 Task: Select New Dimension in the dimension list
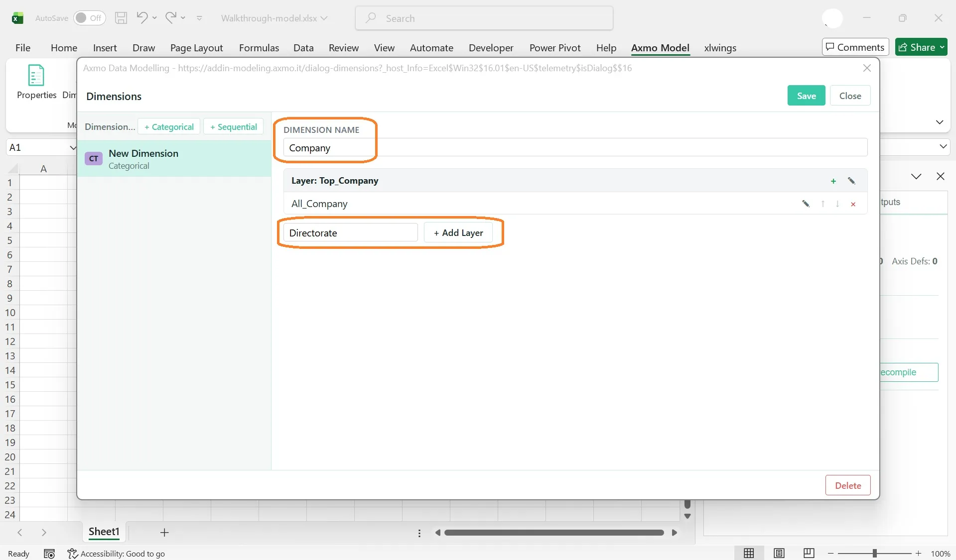[174, 159]
